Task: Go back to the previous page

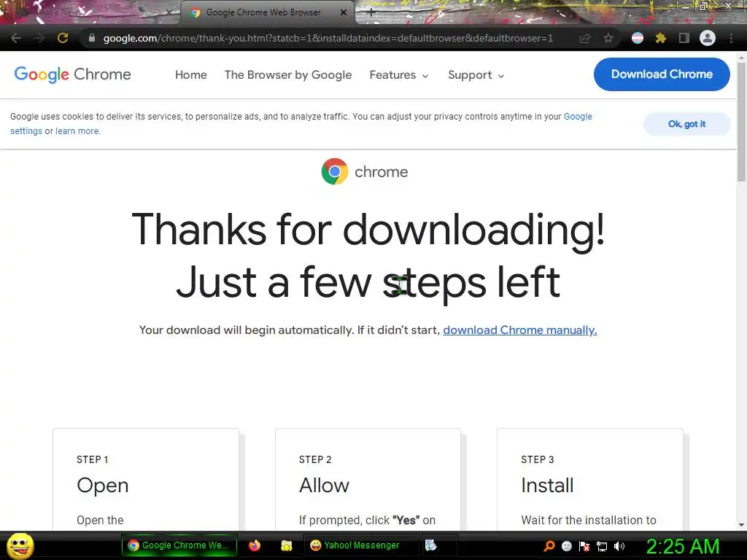Action: point(16,38)
